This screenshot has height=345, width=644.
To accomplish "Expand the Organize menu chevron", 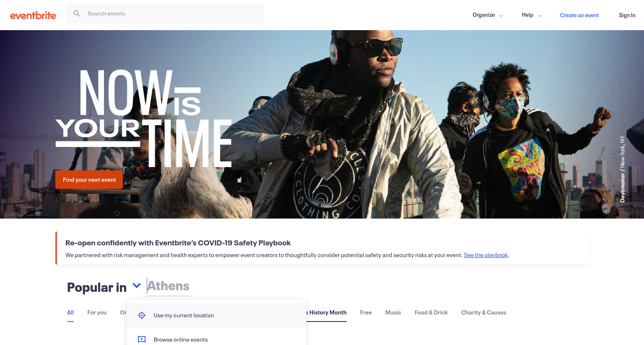I will (501, 15).
